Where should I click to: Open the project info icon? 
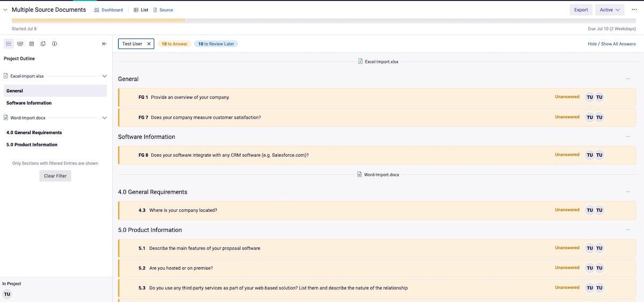click(54, 43)
